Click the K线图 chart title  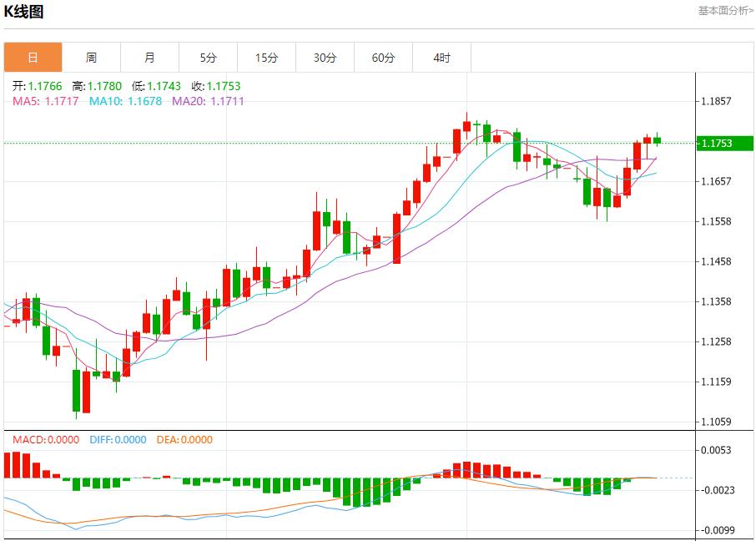pyautogui.click(x=26, y=12)
